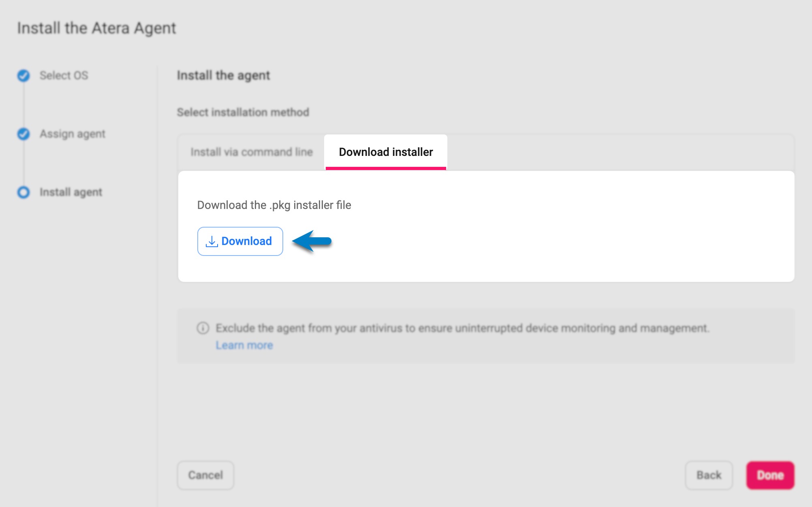Click the Cancel button
Screen dimensions: 812x507
pyautogui.click(x=205, y=475)
